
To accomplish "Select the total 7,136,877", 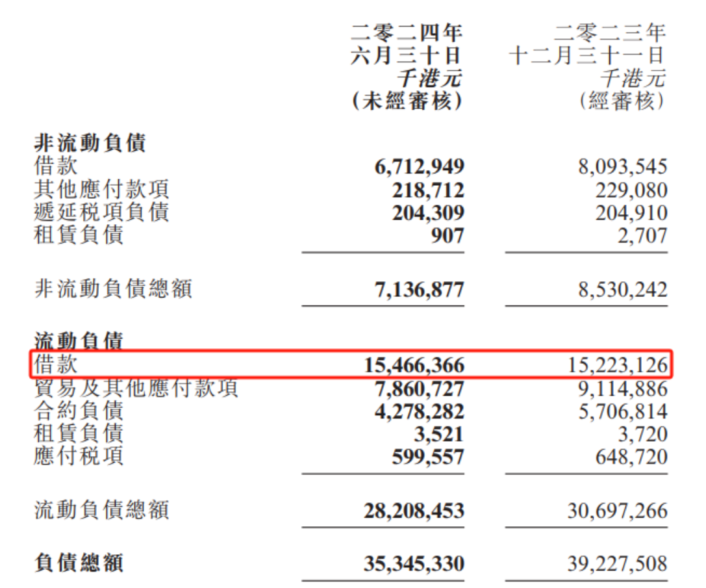I will pos(419,290).
